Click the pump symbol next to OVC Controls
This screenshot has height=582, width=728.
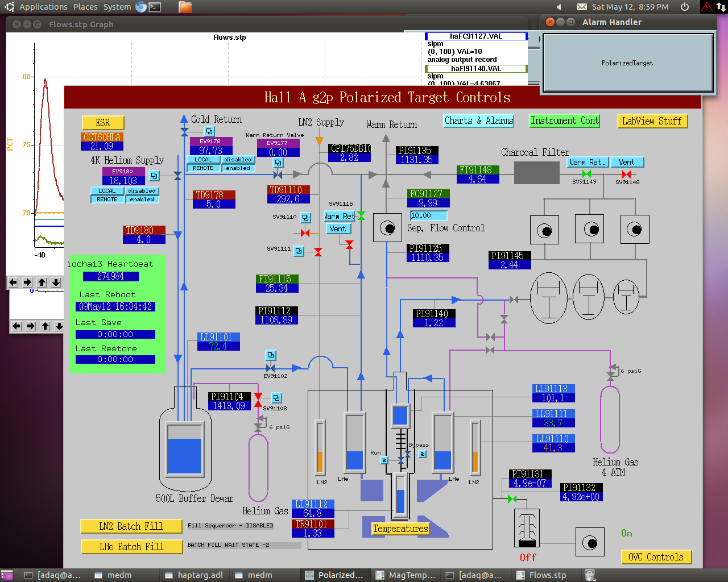click(x=590, y=542)
